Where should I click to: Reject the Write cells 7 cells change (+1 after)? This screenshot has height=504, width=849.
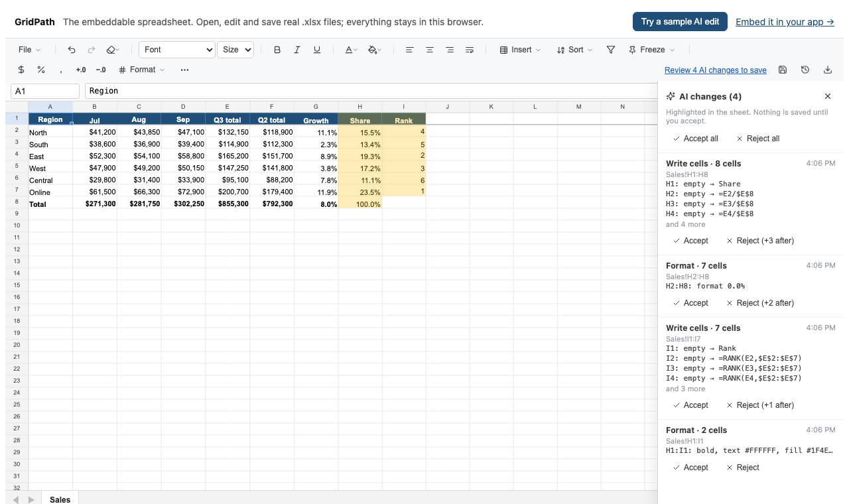(x=760, y=405)
